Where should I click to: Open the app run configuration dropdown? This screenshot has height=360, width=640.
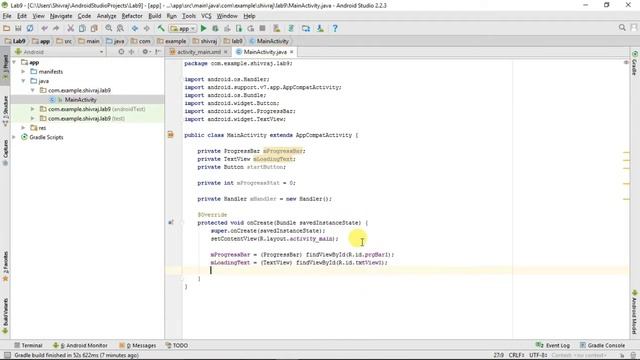pos(183,29)
